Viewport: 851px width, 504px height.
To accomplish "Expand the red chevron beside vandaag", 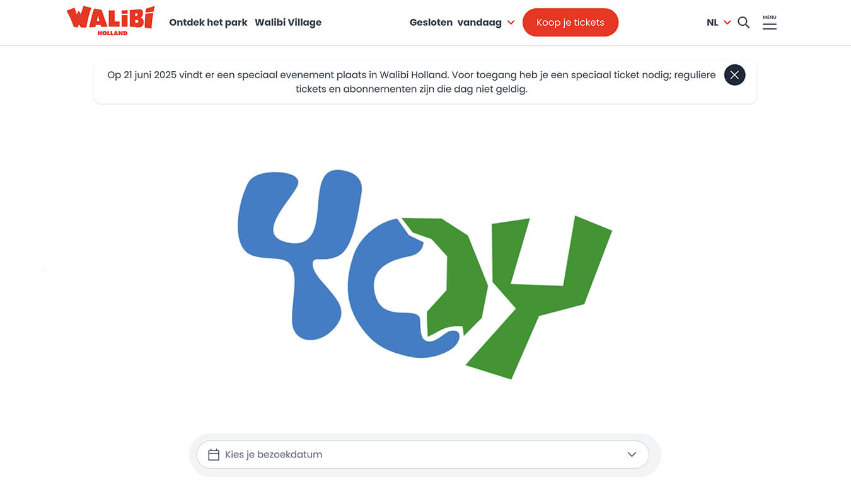I will coord(511,23).
